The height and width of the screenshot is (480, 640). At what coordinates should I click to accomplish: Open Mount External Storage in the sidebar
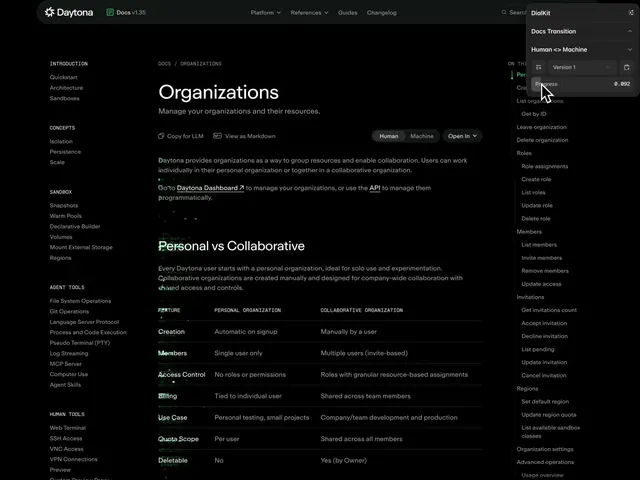point(81,247)
